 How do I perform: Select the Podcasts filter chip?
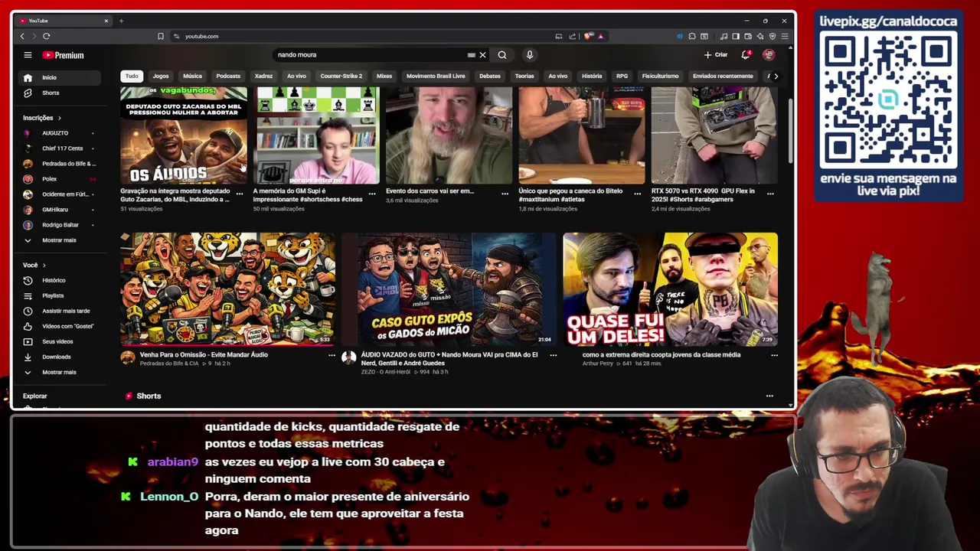tap(228, 76)
